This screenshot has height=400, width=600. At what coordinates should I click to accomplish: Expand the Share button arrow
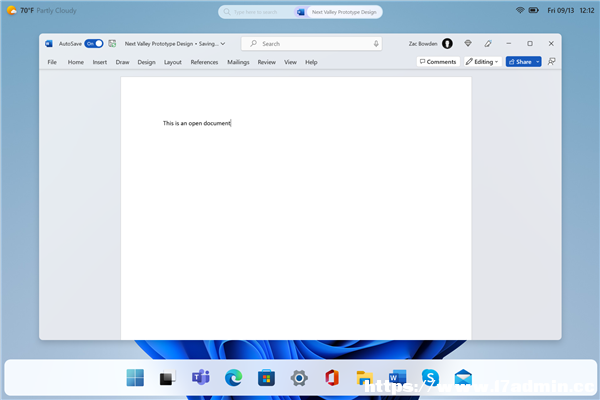point(538,62)
